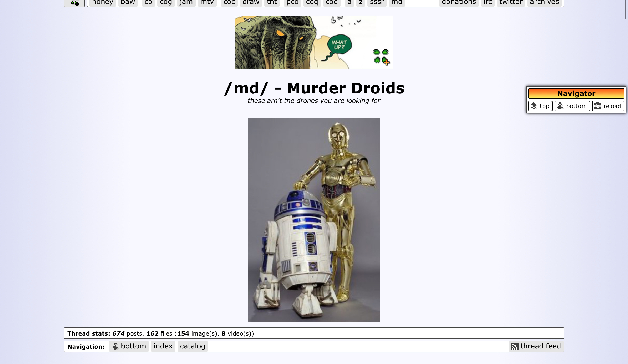Click the Navigator panel orange header

pyautogui.click(x=576, y=93)
